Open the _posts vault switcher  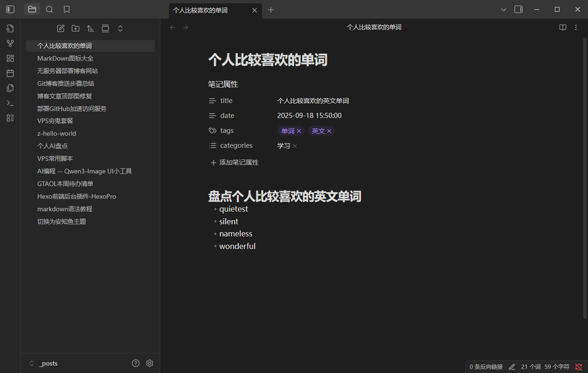(45, 363)
